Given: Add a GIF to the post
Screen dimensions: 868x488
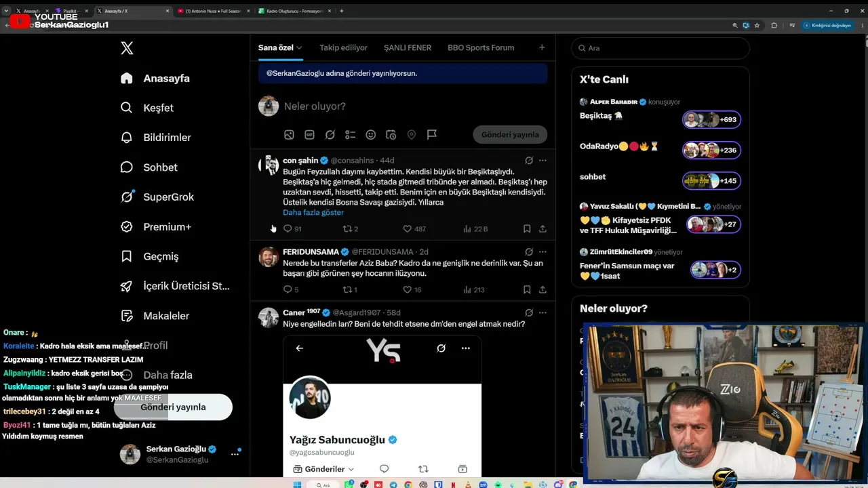Looking at the screenshot, I should [309, 135].
